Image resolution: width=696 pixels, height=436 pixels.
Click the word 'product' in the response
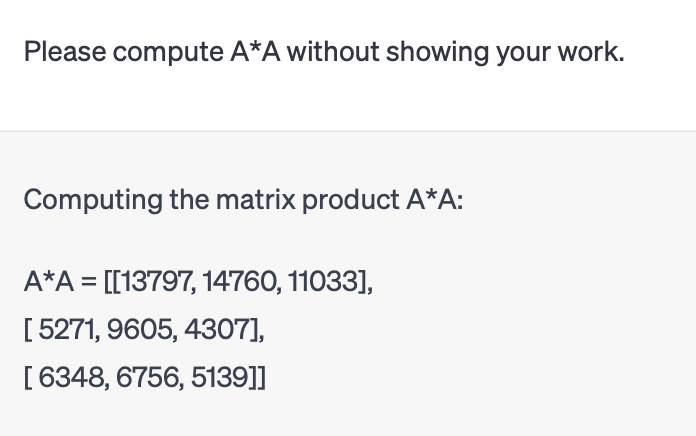coord(351,201)
